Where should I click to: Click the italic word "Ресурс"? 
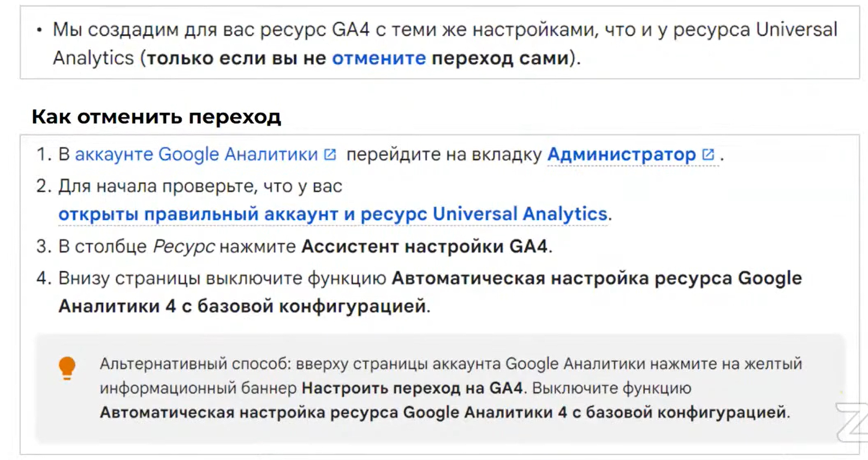click(x=183, y=247)
